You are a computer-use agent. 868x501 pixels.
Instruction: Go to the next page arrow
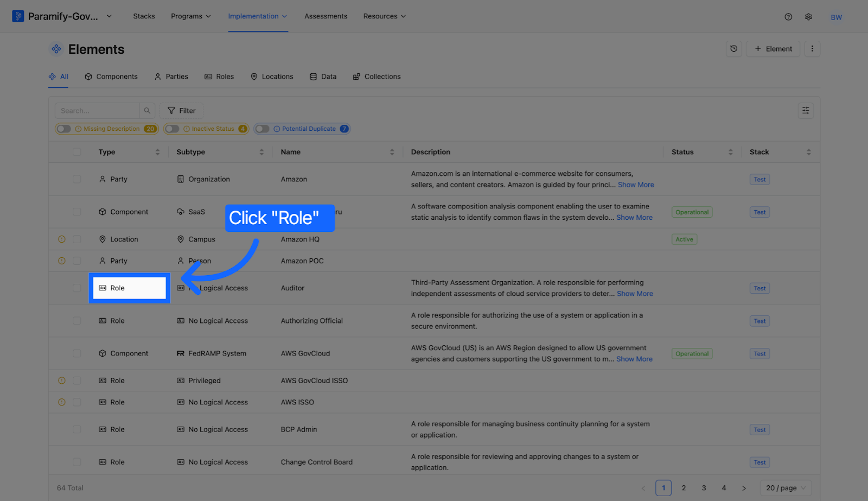click(744, 488)
